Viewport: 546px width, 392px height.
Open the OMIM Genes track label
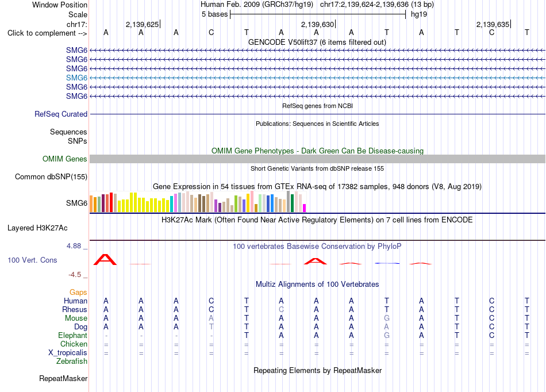click(64, 159)
